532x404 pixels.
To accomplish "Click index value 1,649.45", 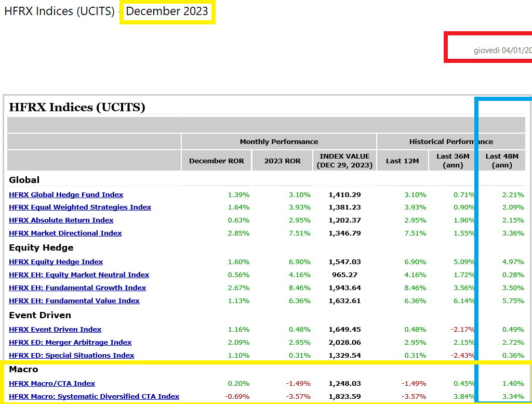I will pyautogui.click(x=344, y=330).
